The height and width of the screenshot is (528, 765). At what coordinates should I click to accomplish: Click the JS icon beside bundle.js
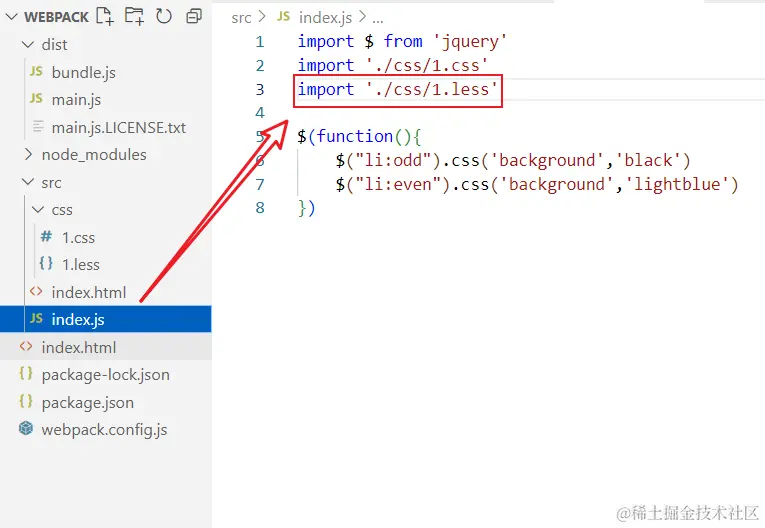click(36, 72)
